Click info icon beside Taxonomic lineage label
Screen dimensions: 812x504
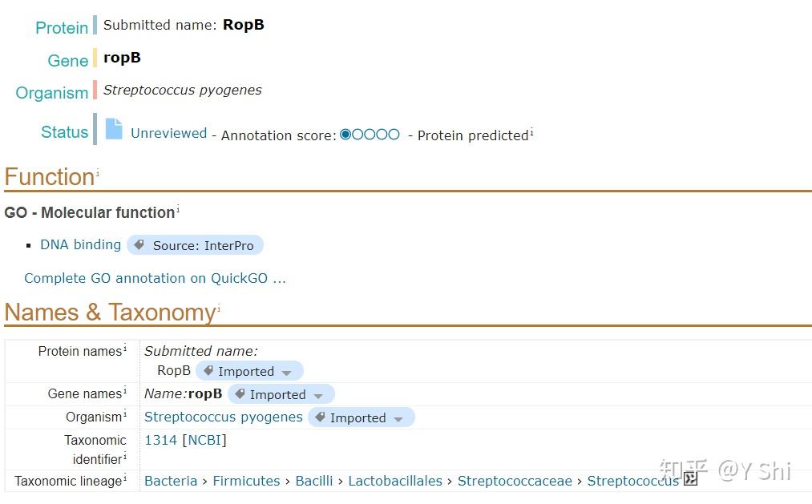click(x=125, y=478)
